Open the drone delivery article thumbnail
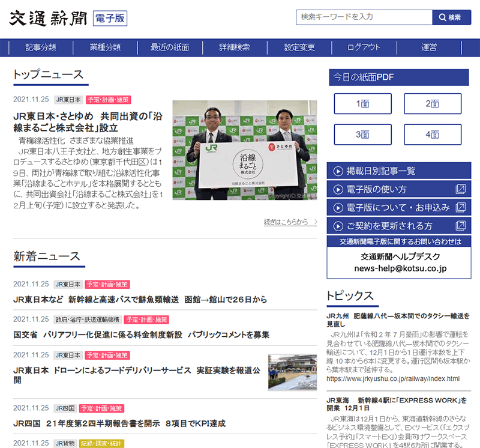 [x=292, y=372]
